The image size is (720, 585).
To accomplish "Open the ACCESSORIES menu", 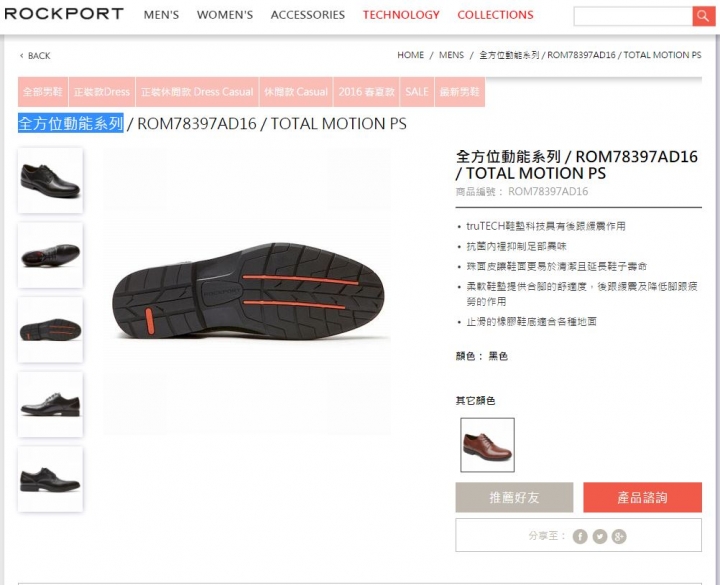I will coord(308,15).
